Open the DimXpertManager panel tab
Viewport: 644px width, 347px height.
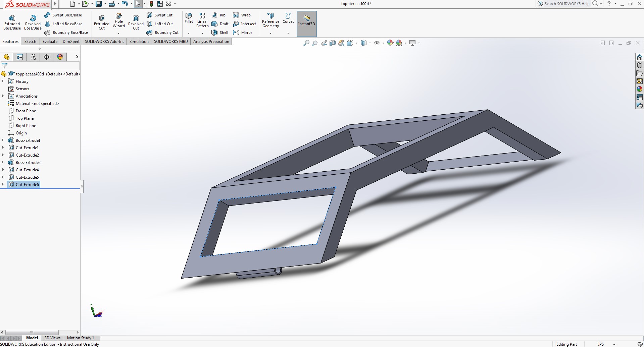(47, 57)
